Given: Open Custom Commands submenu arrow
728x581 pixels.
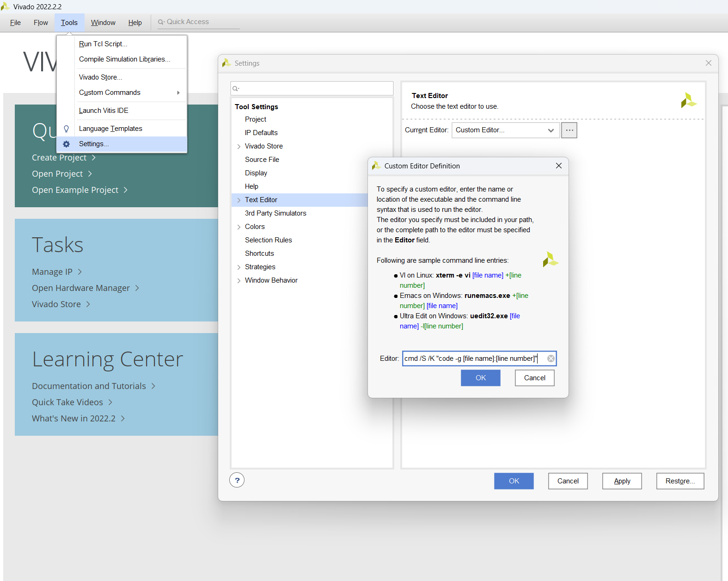Looking at the screenshot, I should click(178, 93).
